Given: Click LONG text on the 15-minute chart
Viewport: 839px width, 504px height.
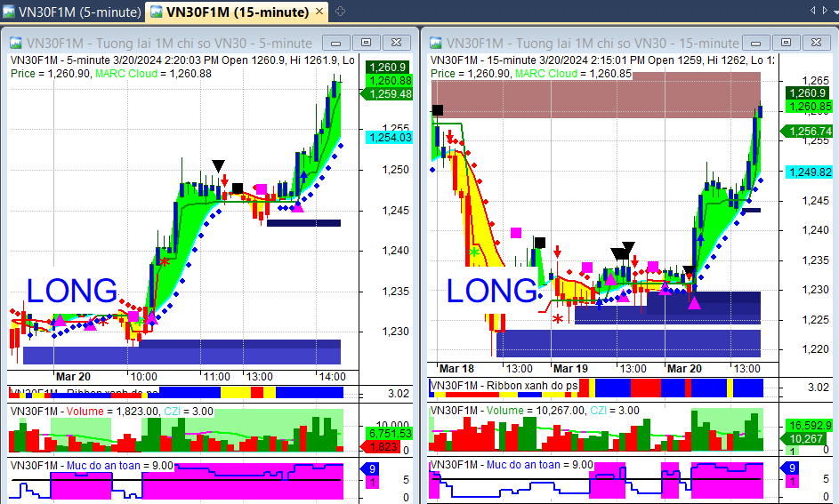Looking at the screenshot, I should (492, 292).
